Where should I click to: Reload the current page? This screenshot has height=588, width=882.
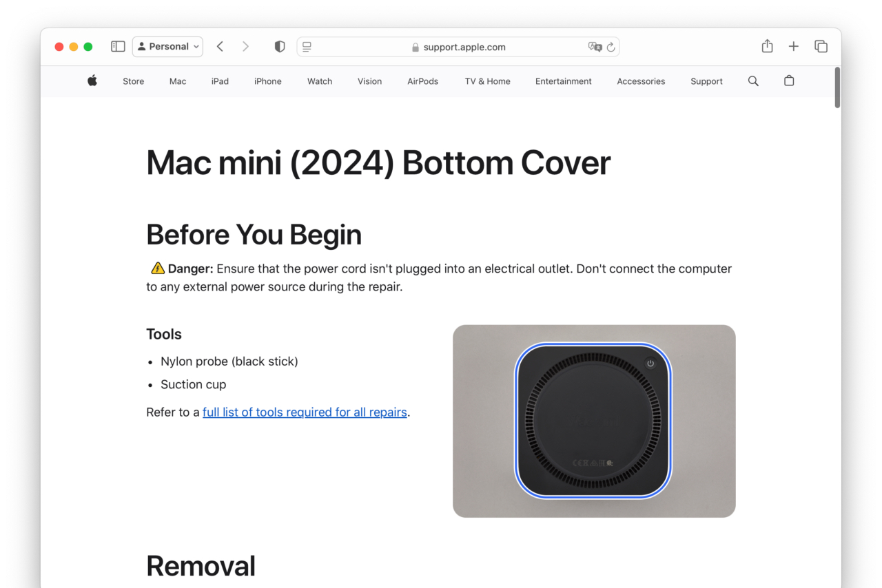tap(611, 47)
